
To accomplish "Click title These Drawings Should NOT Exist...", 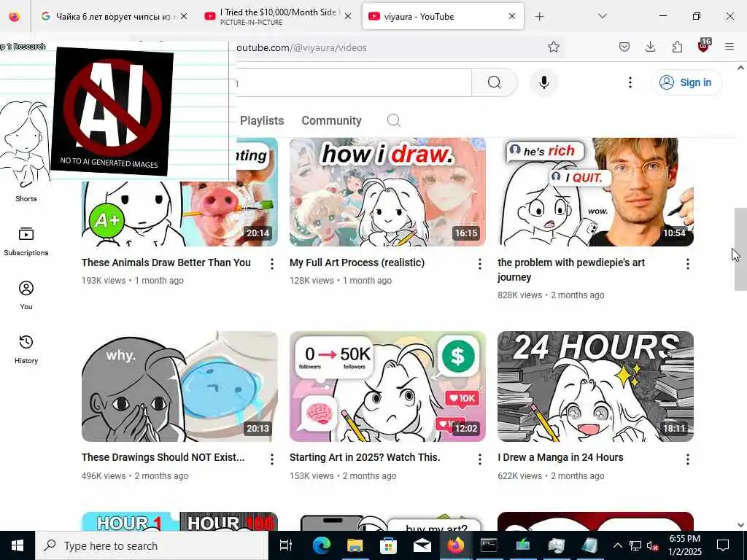I will (163, 457).
